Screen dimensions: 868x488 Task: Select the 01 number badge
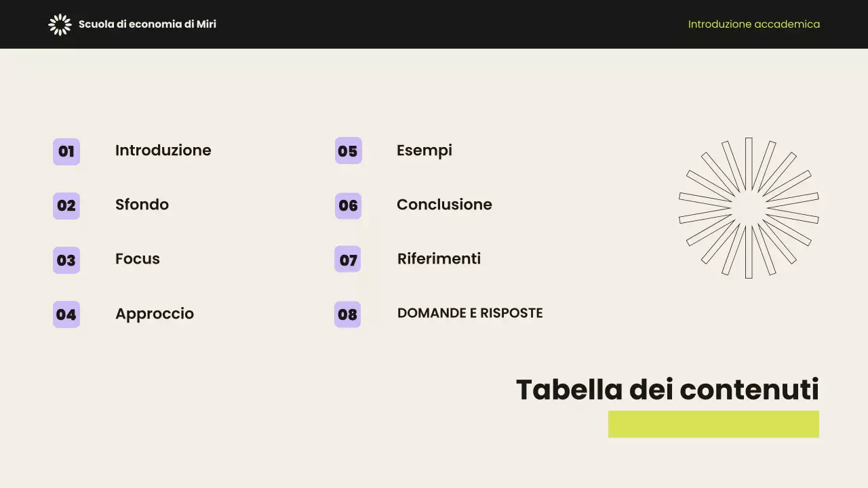[x=66, y=151]
